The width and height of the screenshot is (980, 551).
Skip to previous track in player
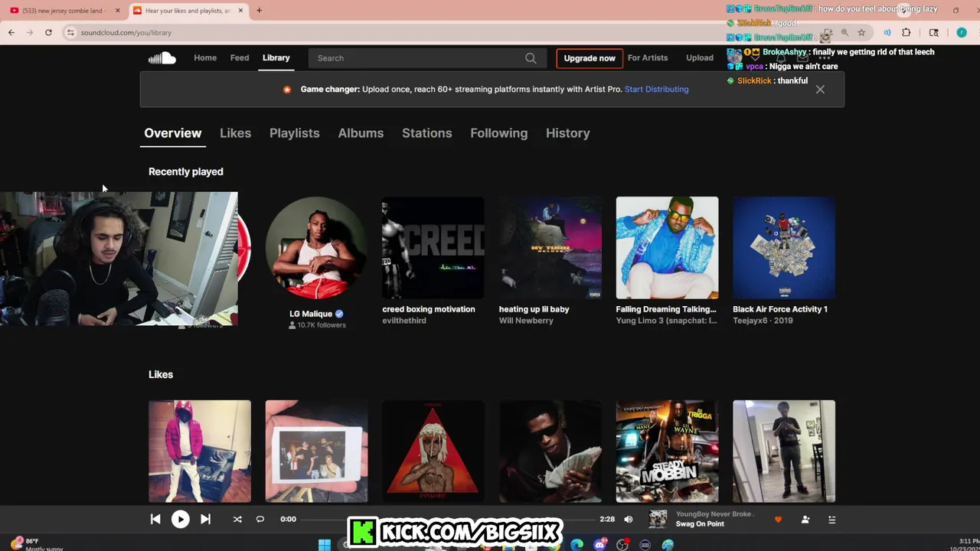pyautogui.click(x=155, y=519)
